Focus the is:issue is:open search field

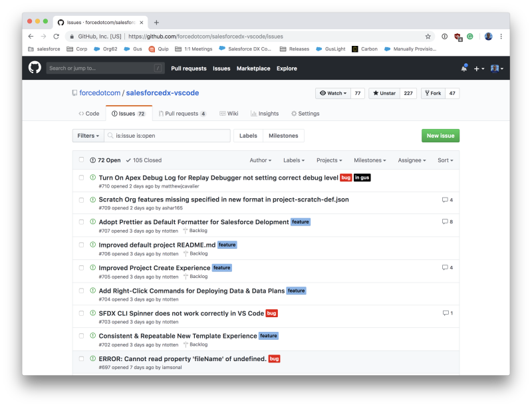pyautogui.click(x=168, y=135)
